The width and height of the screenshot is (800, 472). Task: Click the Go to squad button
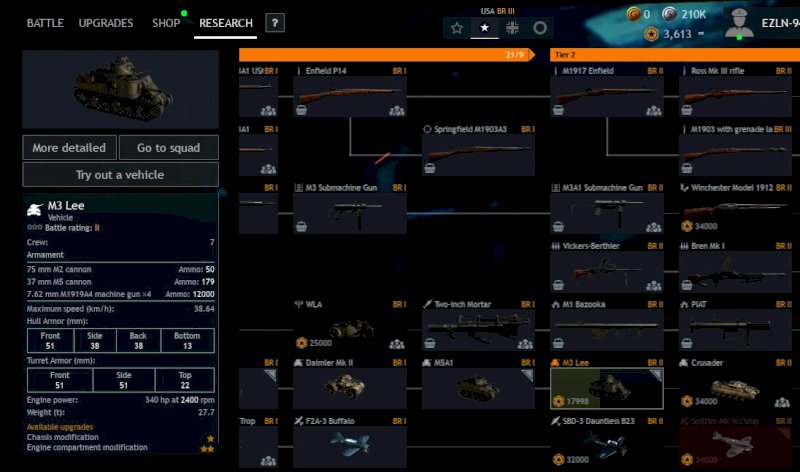pyautogui.click(x=168, y=147)
